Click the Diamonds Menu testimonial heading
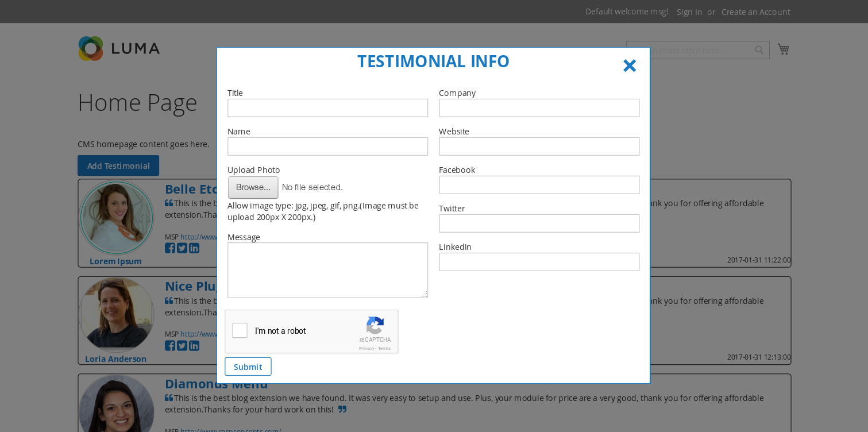Image resolution: width=868 pixels, height=432 pixels. [216, 384]
